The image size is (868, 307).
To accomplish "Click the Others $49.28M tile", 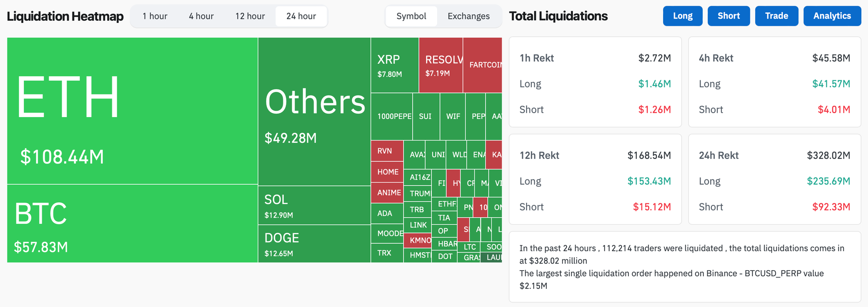I will [x=314, y=111].
